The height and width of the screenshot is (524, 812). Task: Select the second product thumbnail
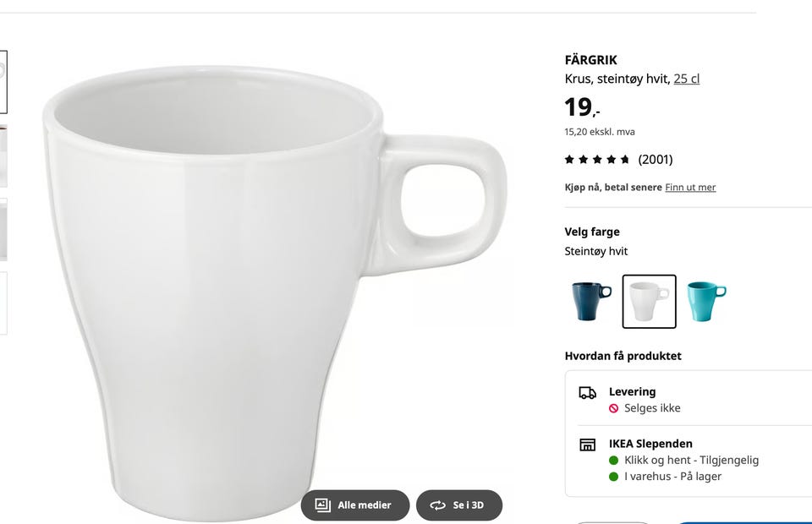pyautogui.click(x=3, y=156)
